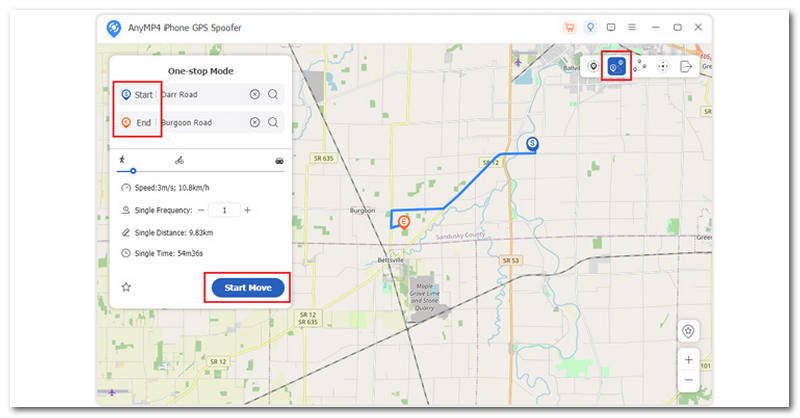Click the map star location button
800x418 pixels.
[688, 332]
